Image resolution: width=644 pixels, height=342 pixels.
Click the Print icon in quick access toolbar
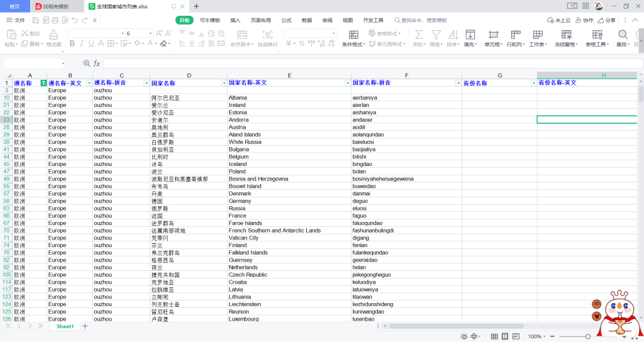(x=53, y=20)
